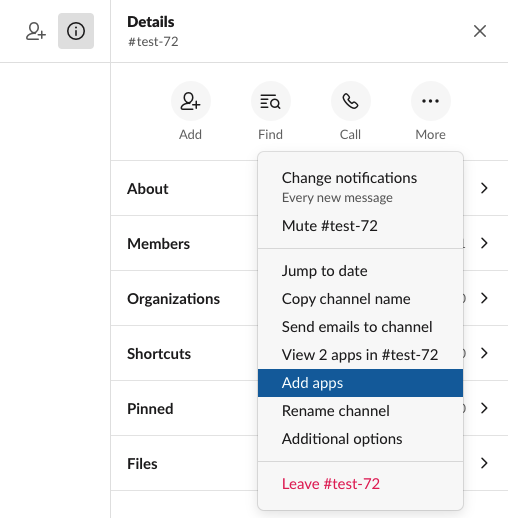Start a call with the phone icon
The width and height of the screenshot is (508, 518).
coord(351,101)
